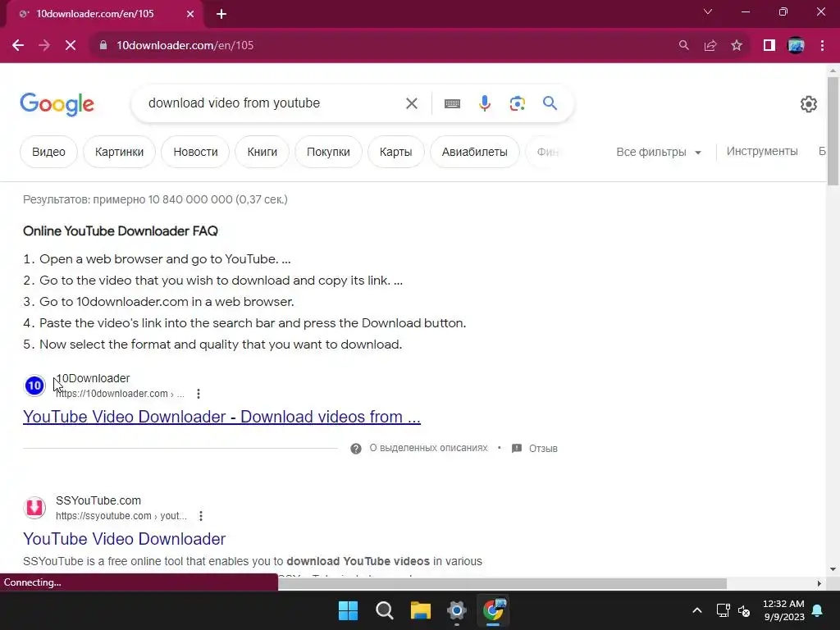840x630 pixels.
Task: Open more options for 10Downloader result
Action: tap(199, 394)
